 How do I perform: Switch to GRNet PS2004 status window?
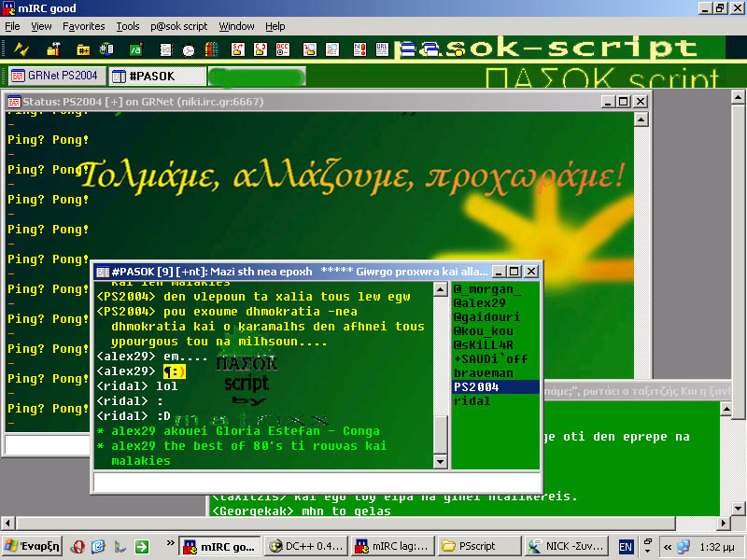[57, 76]
